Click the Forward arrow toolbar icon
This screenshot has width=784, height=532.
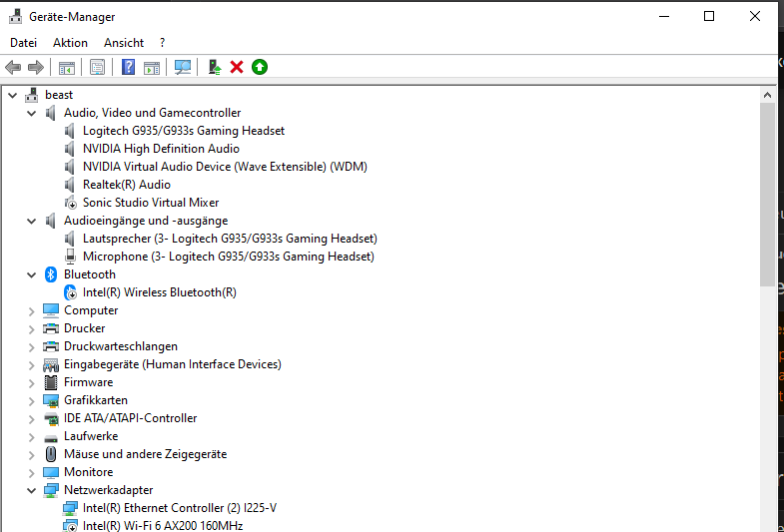pos(36,67)
